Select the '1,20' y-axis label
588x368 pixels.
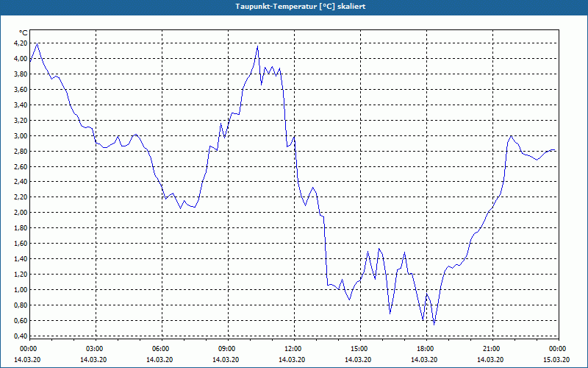(x=21, y=274)
